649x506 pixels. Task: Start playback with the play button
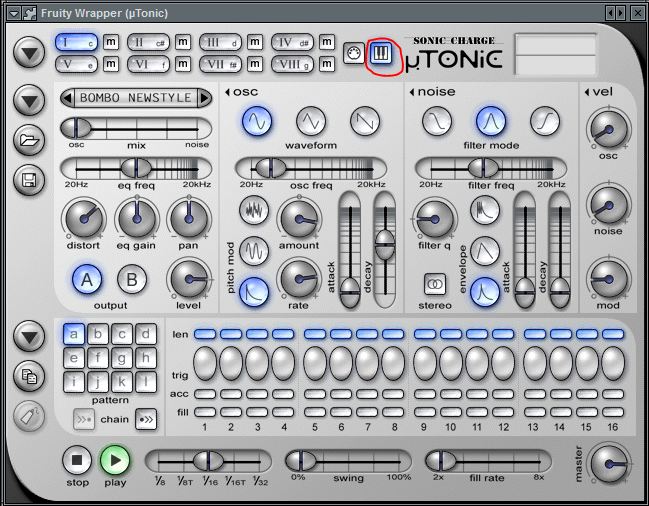(x=115, y=460)
